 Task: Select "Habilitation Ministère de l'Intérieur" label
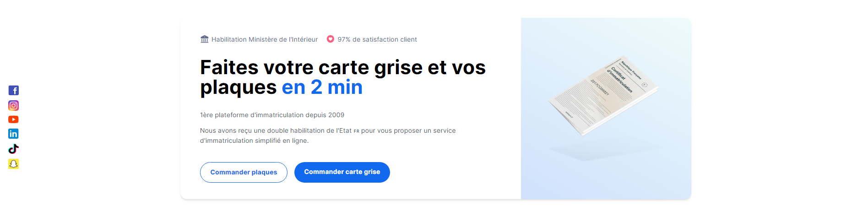[x=265, y=39]
